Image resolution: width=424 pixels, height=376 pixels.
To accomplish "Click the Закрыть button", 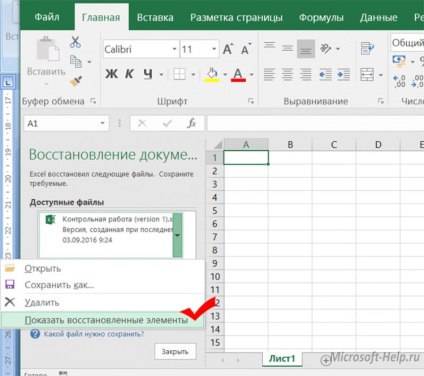I will [175, 351].
